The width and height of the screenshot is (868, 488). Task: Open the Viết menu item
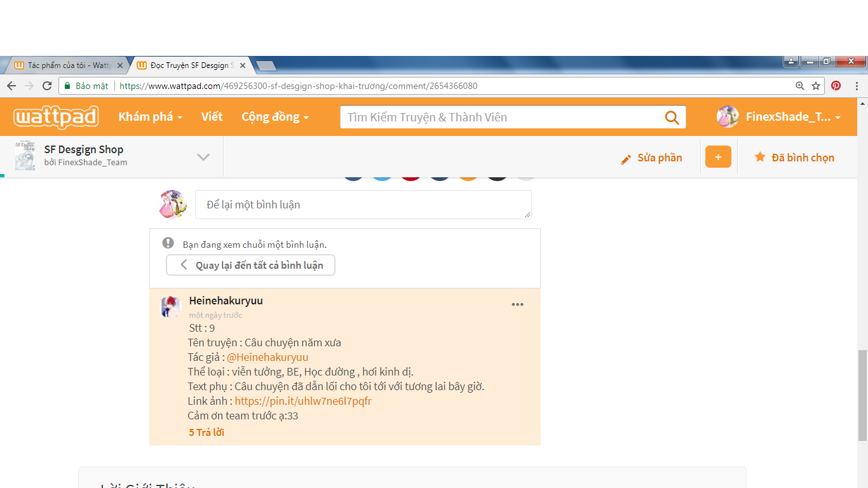point(212,117)
